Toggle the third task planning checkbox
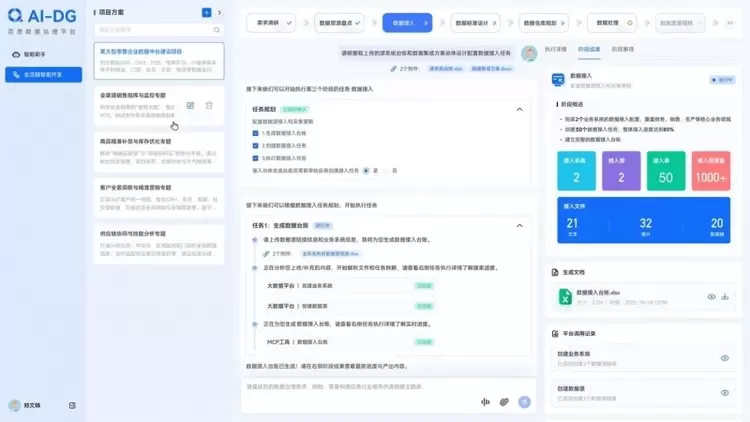 coord(255,158)
